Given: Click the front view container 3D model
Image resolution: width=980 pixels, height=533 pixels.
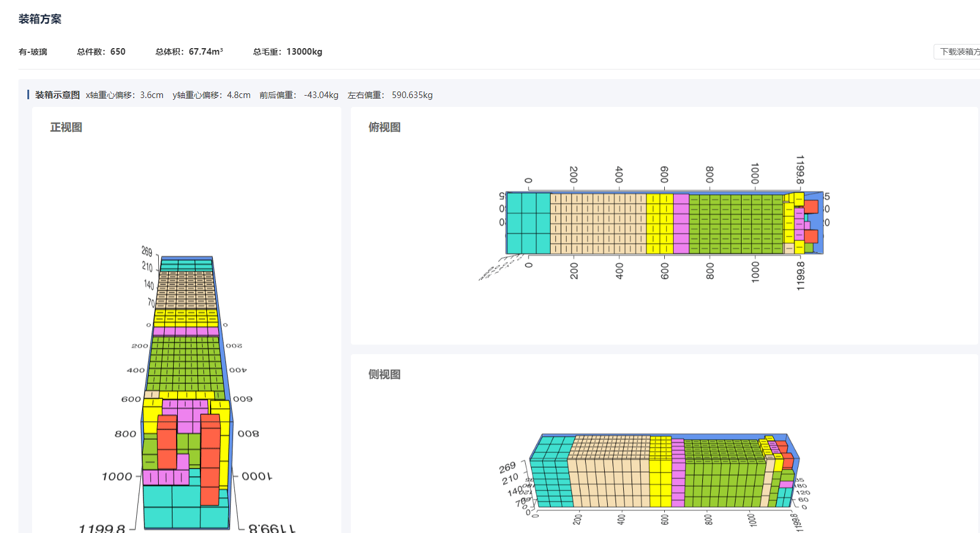Looking at the screenshot, I should click(x=186, y=392).
